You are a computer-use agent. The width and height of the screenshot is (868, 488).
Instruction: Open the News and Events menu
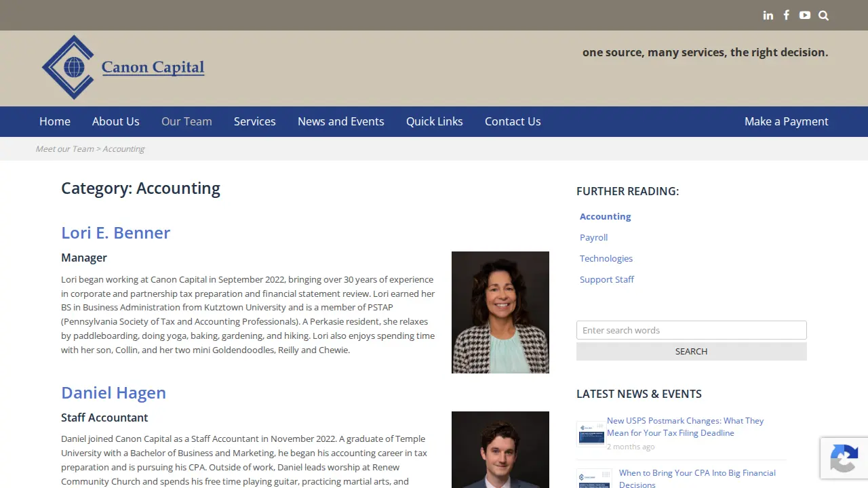(x=341, y=121)
